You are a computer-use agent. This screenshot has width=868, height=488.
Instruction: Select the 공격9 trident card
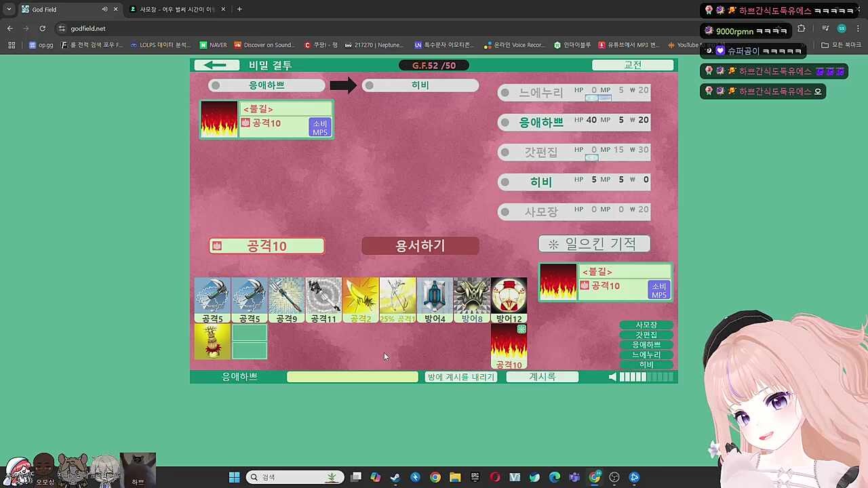[x=286, y=300]
